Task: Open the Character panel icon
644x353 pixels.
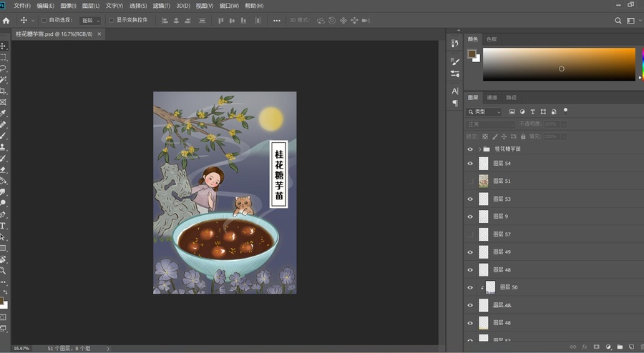Action: tap(454, 91)
